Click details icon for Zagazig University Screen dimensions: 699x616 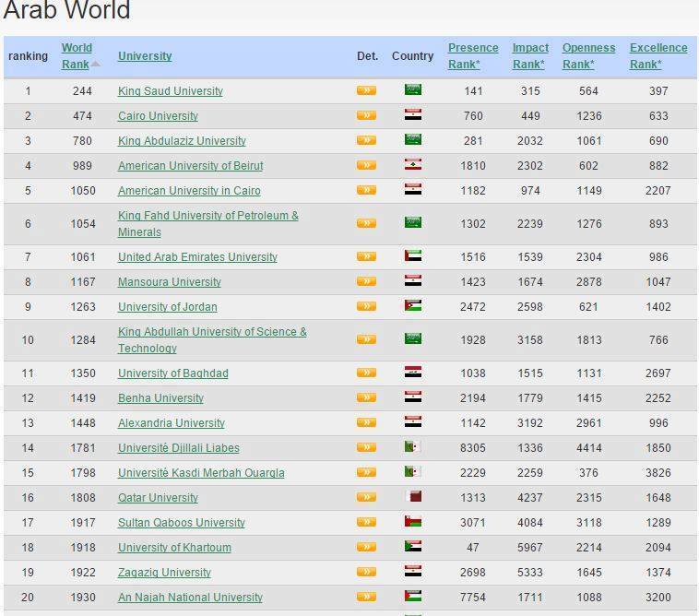tap(366, 572)
